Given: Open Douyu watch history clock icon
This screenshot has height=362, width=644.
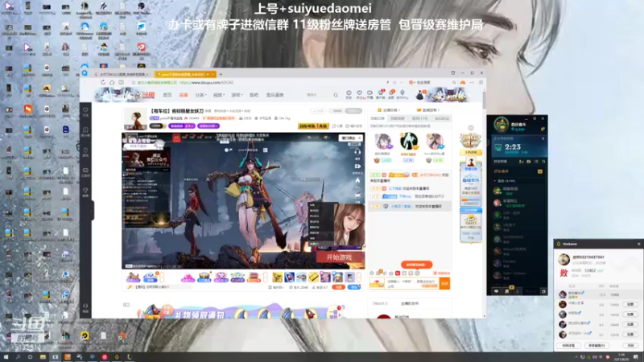Looking at the screenshot, I should 349,94.
